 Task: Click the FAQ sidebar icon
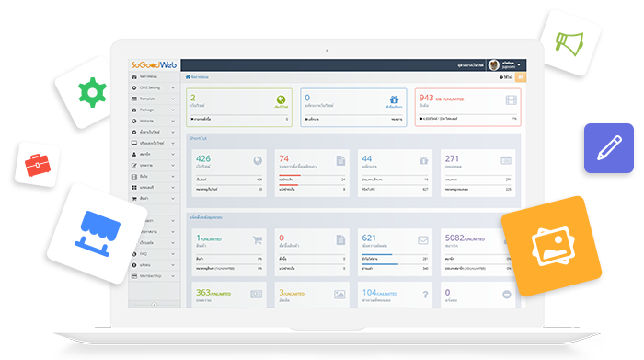click(134, 254)
